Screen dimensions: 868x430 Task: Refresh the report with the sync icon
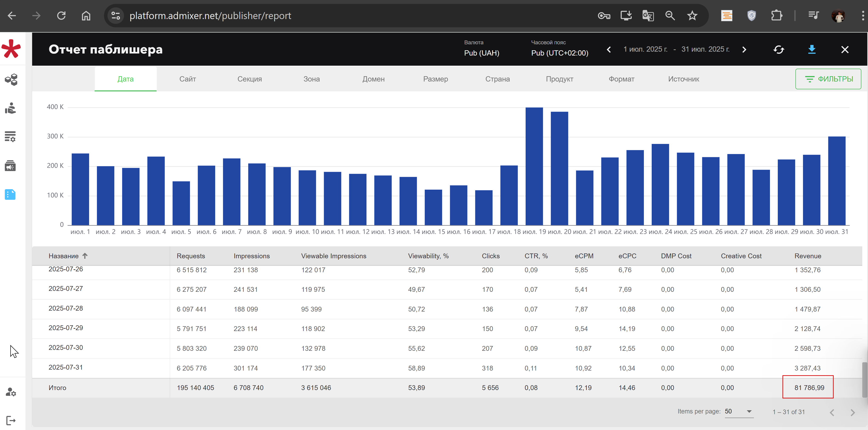pos(779,50)
